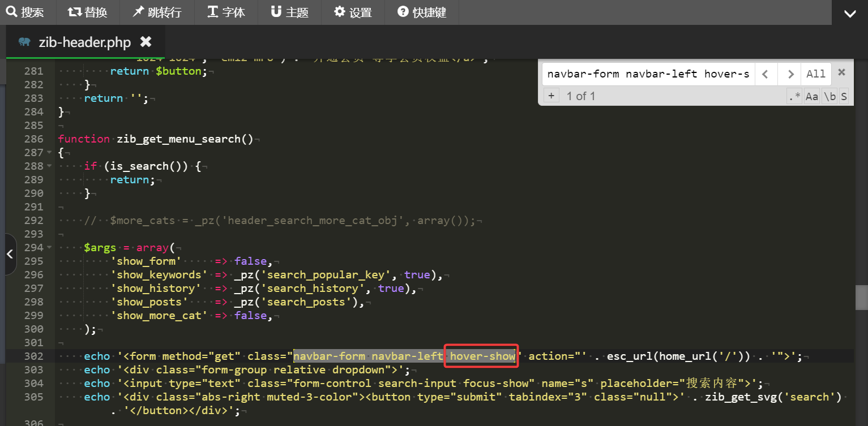Close the zib-header.php tab
The image size is (868, 426).
coord(146,42)
